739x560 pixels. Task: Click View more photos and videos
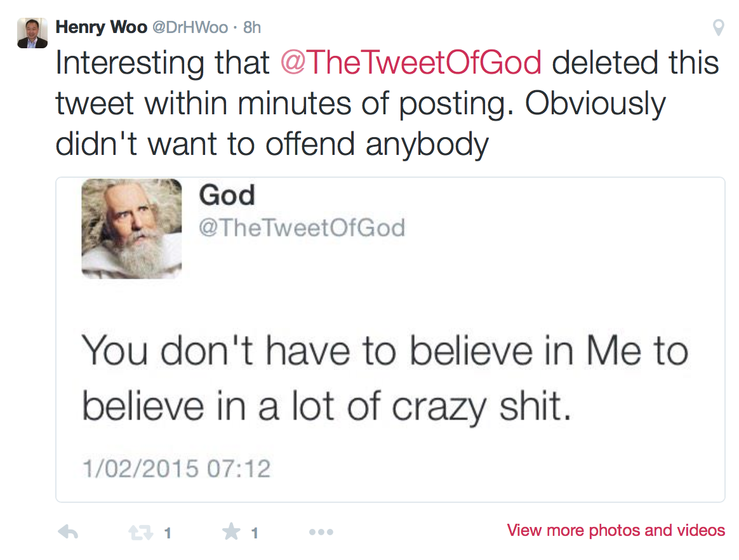pyautogui.click(x=616, y=530)
